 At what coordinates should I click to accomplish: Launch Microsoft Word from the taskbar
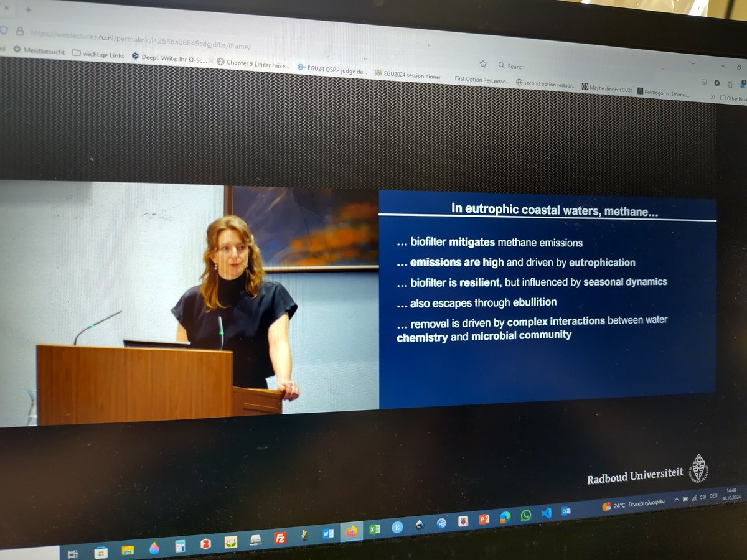327,534
